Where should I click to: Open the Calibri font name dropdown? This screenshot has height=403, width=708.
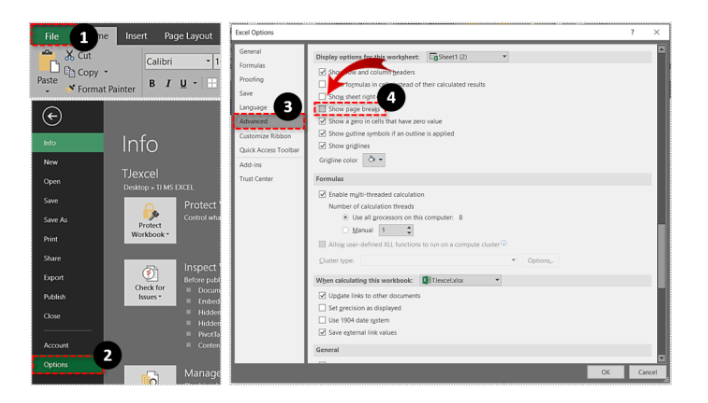tap(208, 61)
